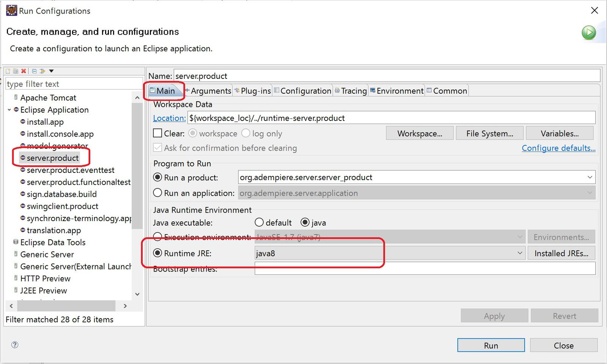Delete selected launch configuration with red X
Viewport: 607px width, 364px height.
[24, 71]
